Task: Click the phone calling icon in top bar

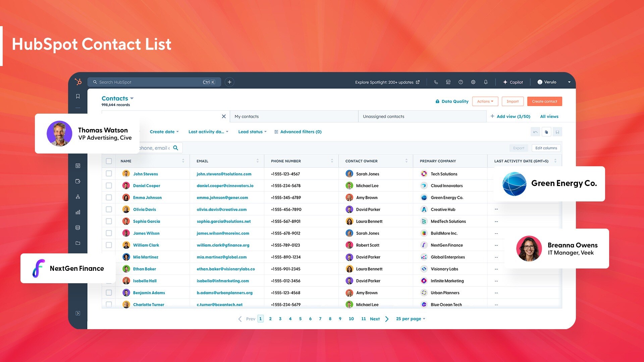Action: click(x=436, y=82)
